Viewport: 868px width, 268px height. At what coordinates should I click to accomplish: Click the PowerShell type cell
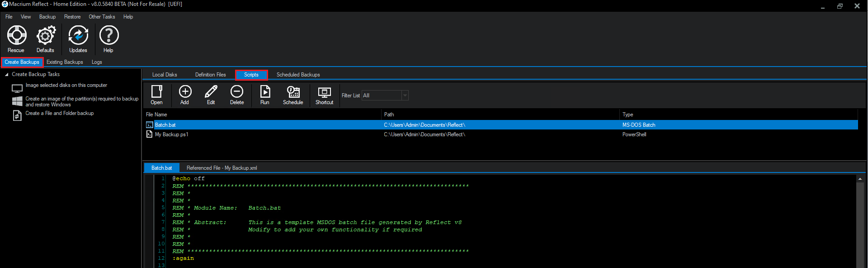pos(634,134)
